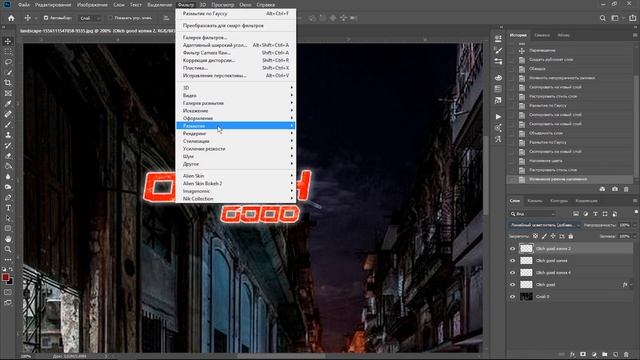
Task: Select the 'Слой 0' layer thumbnail
Action: point(526,297)
